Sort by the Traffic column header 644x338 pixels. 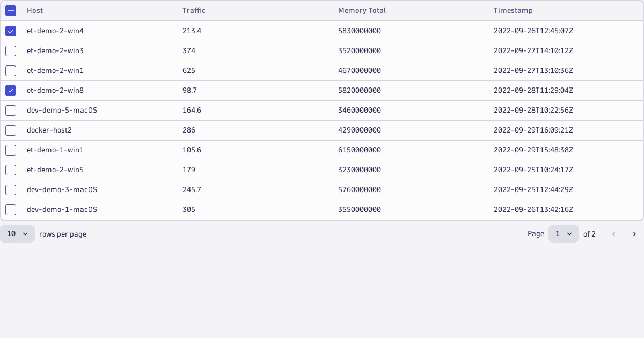click(194, 11)
